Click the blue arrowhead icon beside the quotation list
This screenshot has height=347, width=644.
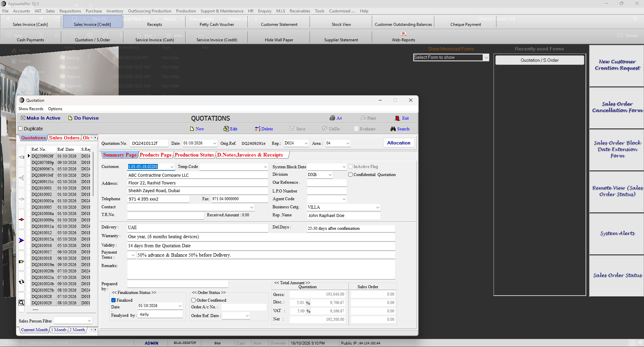(22, 241)
